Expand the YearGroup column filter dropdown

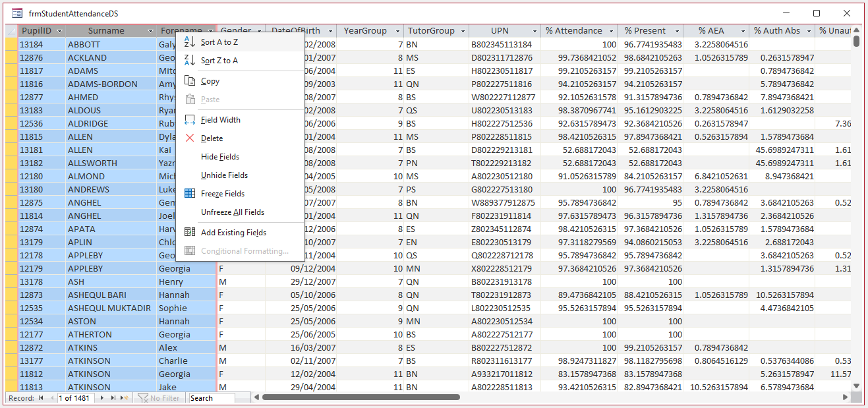pos(397,31)
